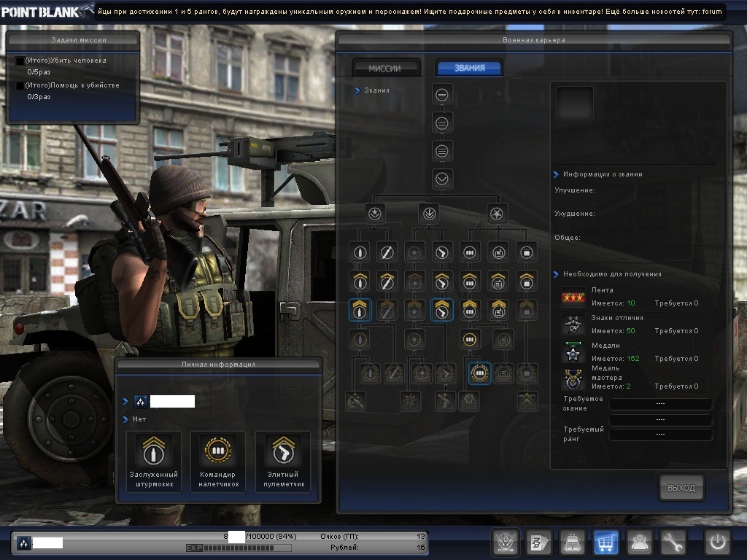Screen dimensions: 747x560
Task: Click the Требуемое звание field
Action: point(660,404)
